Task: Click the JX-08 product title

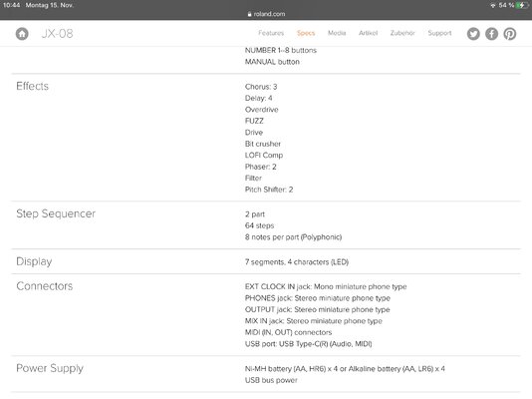Action: coord(57,34)
